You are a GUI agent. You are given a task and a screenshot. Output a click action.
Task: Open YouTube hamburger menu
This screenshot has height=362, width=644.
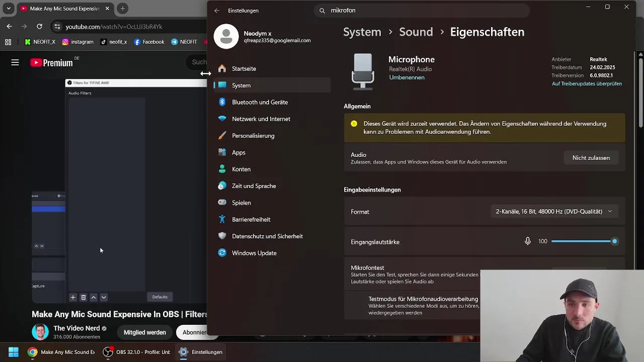[x=15, y=62]
